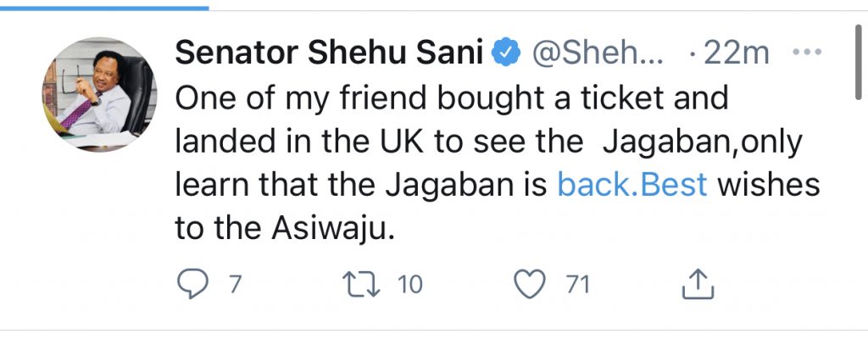Screen dimensions: 868x339
Task: Click the blue verified badge
Action: pyautogui.click(x=507, y=53)
